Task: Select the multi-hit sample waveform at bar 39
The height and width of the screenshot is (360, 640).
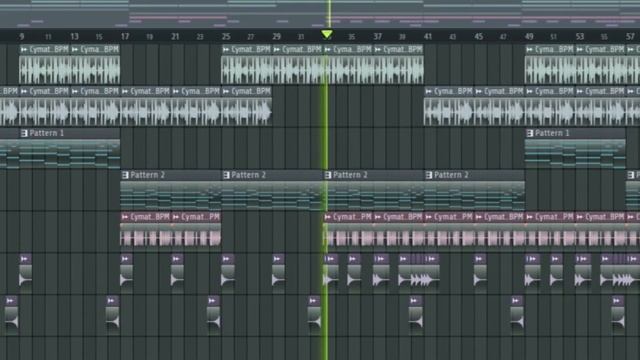Action: (x=419, y=279)
